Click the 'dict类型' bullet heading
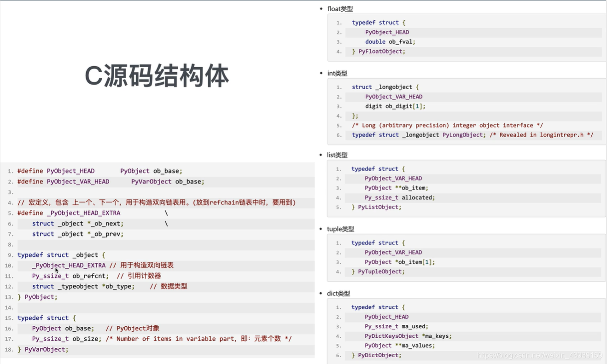Viewport: 607px width, 364px height. coord(339,294)
